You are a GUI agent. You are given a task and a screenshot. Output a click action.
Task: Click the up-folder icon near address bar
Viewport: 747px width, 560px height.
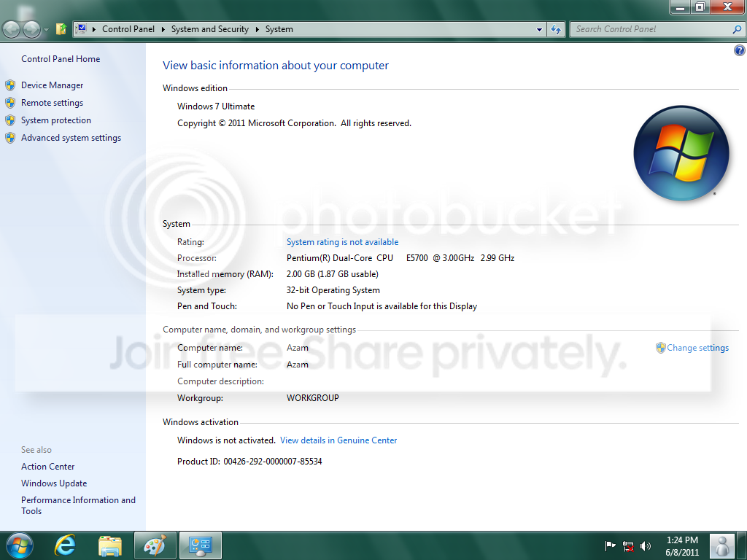tap(61, 29)
